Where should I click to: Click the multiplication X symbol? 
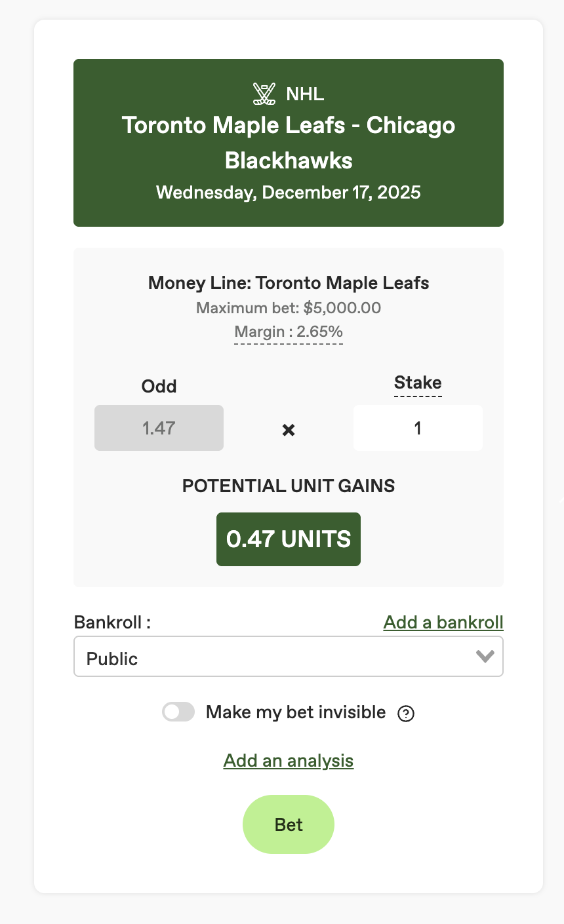coord(289,430)
